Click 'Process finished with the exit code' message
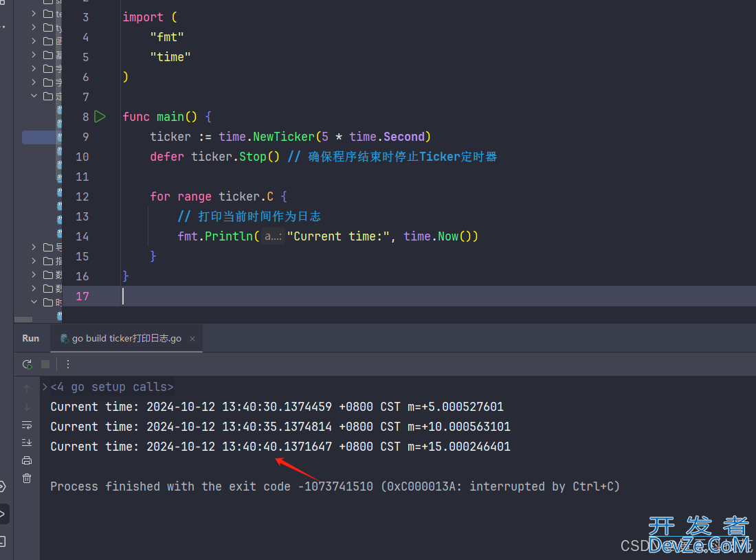756x560 pixels. pos(170,486)
